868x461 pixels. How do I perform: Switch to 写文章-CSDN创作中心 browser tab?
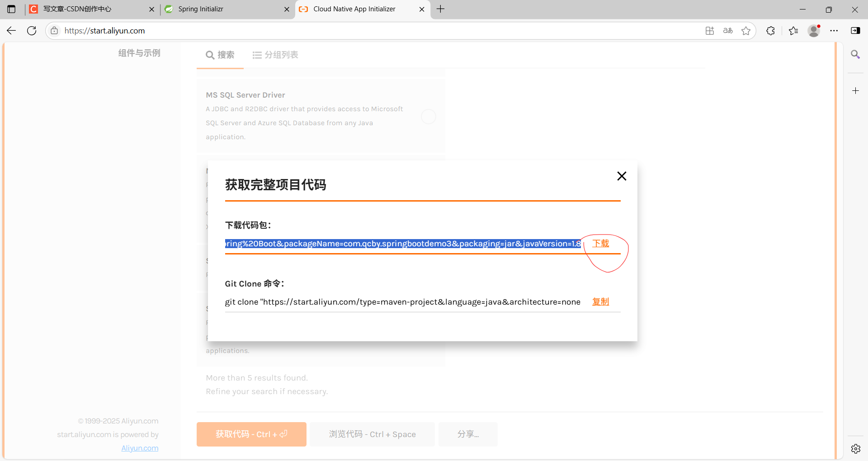[91, 9]
